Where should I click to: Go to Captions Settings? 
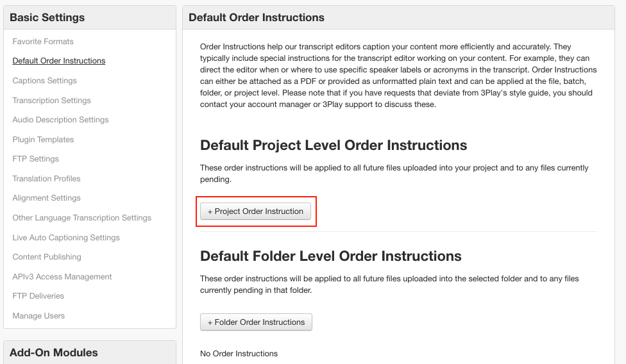point(44,81)
